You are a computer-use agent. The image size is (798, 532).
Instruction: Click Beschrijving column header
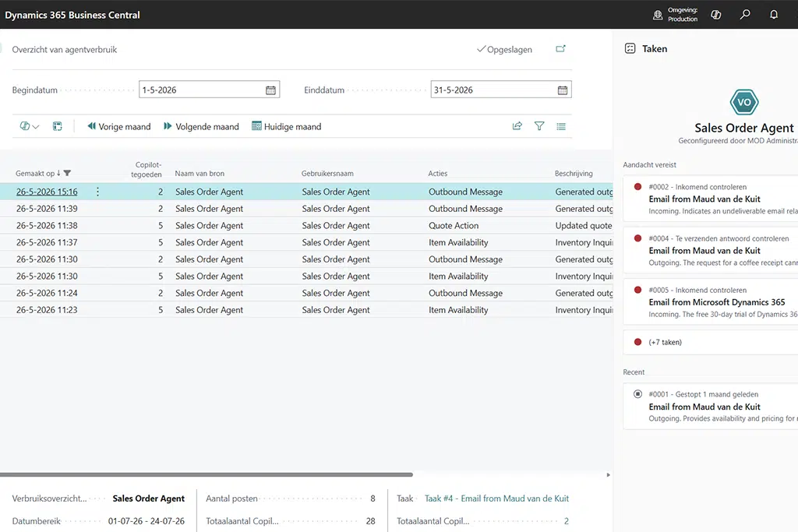click(574, 174)
